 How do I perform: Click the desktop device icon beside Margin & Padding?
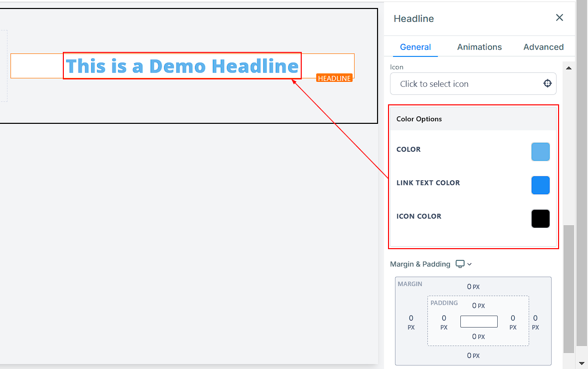click(x=460, y=264)
